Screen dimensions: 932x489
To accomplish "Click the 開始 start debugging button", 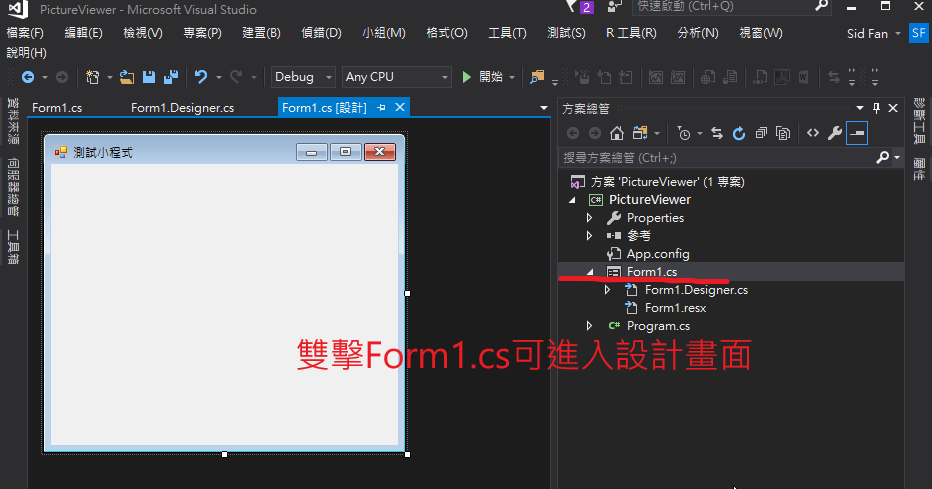I will (x=483, y=77).
